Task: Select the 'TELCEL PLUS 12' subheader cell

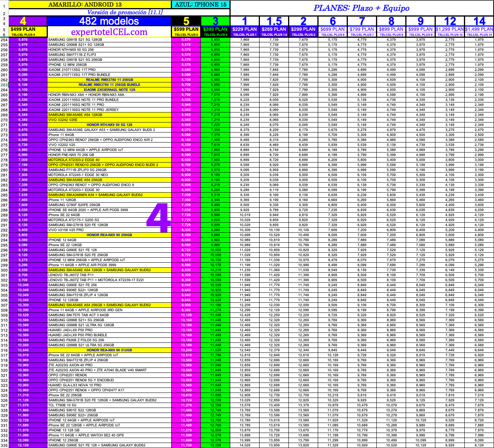Action: 450,35
